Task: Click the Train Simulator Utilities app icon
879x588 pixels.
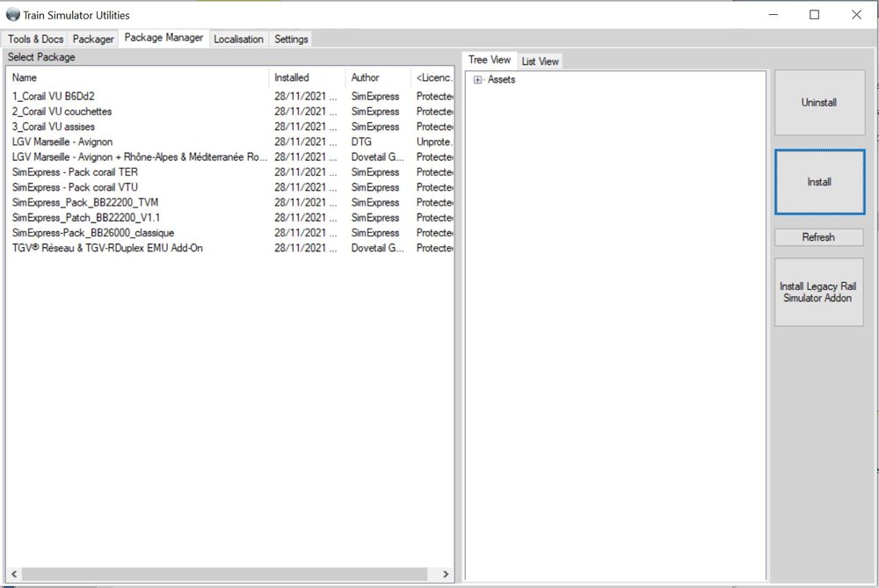Action: [x=12, y=15]
